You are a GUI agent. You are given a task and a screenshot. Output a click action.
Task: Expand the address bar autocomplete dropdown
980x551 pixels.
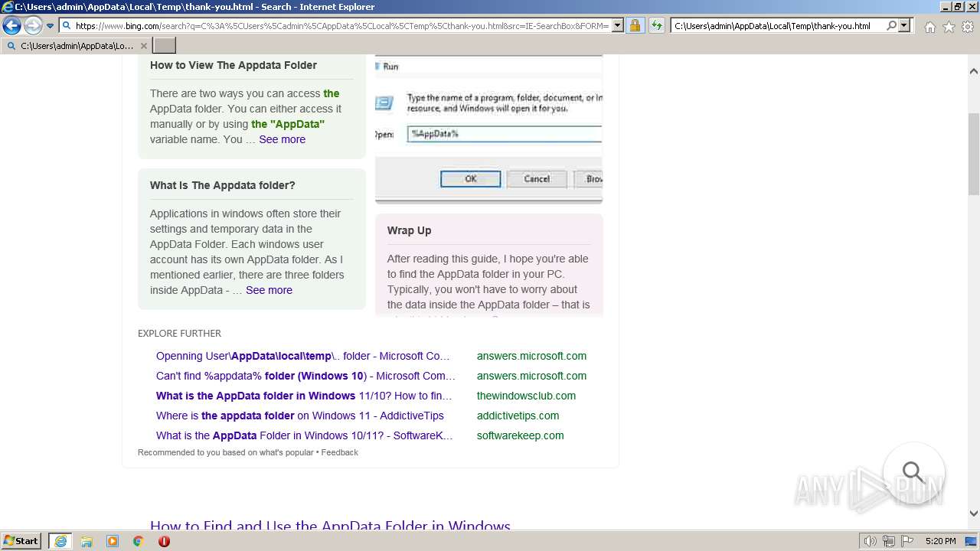[617, 25]
